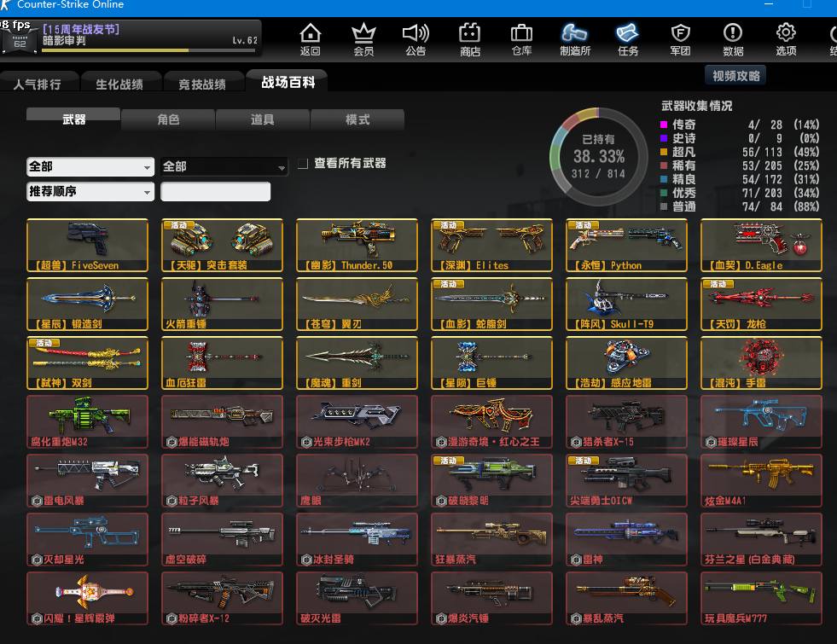
Task: Open the 商店 shop icon
Action: 470,39
